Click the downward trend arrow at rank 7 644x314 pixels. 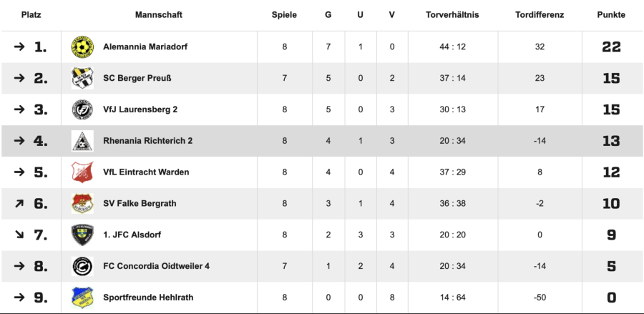pos(19,235)
